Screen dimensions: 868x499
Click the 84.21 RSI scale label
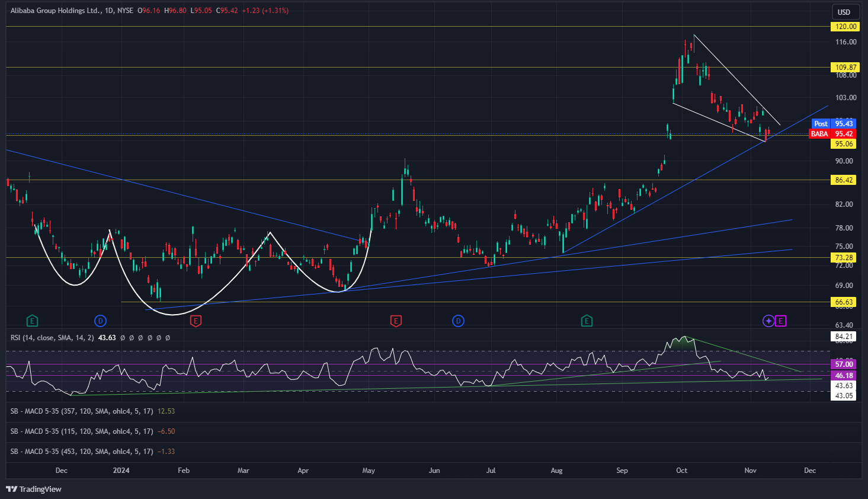844,337
